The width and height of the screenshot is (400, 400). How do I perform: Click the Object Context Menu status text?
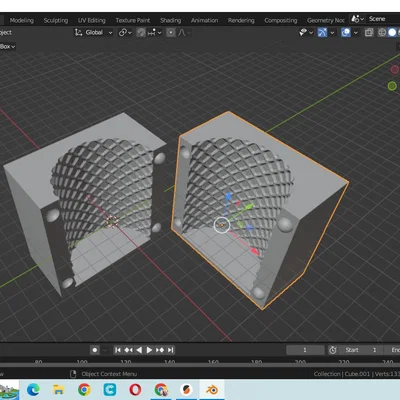(109, 374)
